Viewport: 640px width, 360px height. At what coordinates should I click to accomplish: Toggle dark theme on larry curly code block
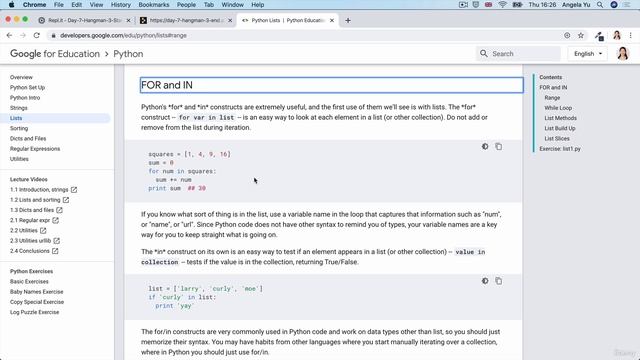(x=485, y=281)
